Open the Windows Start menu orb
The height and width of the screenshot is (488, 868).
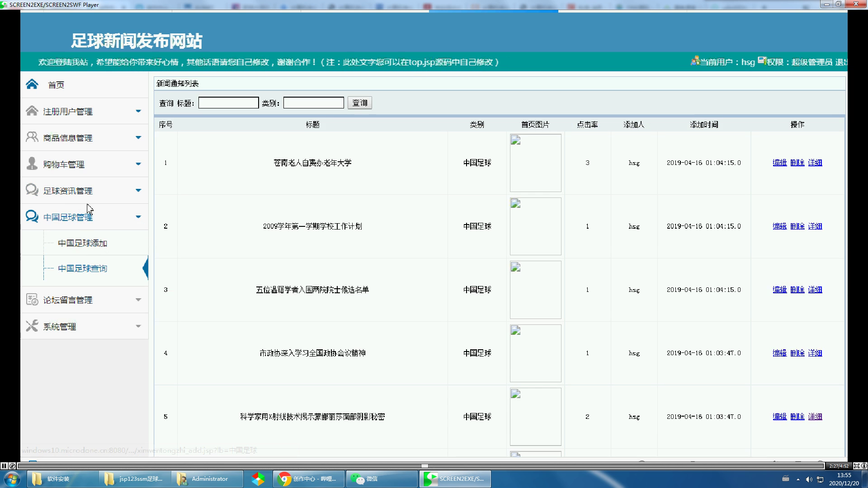click(12, 479)
